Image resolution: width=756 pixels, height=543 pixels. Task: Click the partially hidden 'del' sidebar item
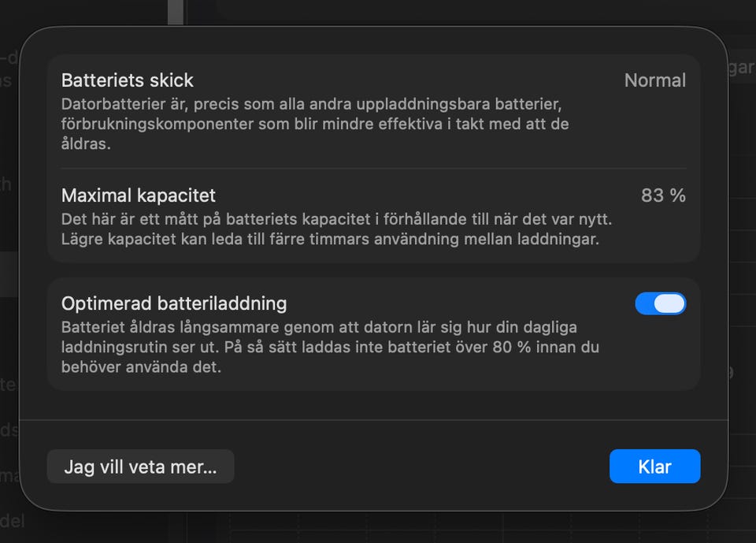[12, 521]
